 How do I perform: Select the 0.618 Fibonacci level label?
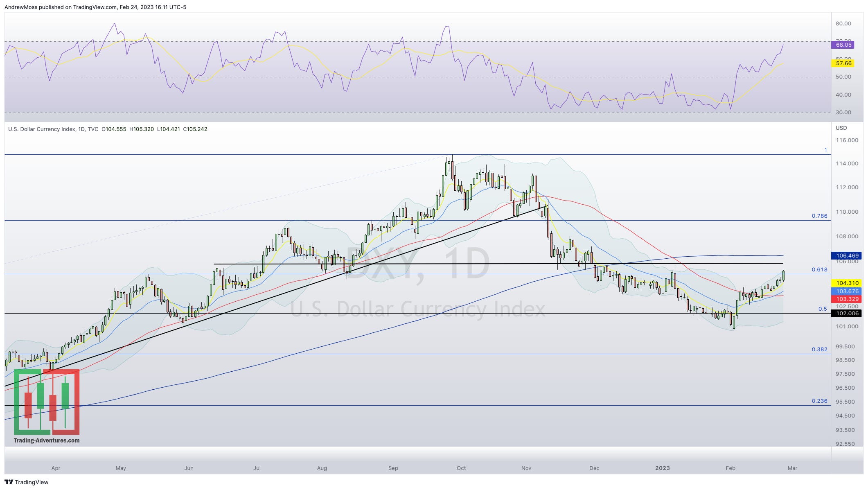[819, 269]
